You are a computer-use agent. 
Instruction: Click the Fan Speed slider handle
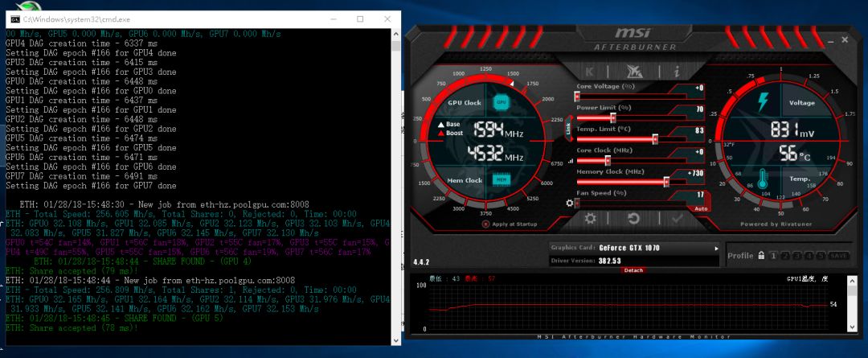pyautogui.click(x=577, y=203)
